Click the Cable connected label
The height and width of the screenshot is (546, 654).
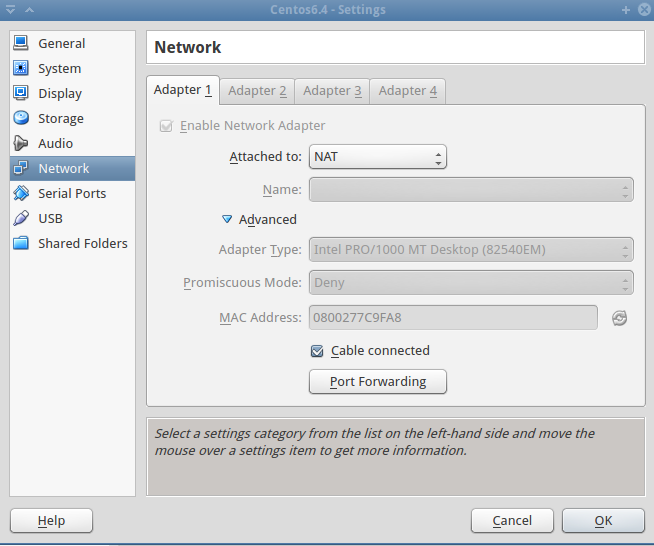coord(380,351)
